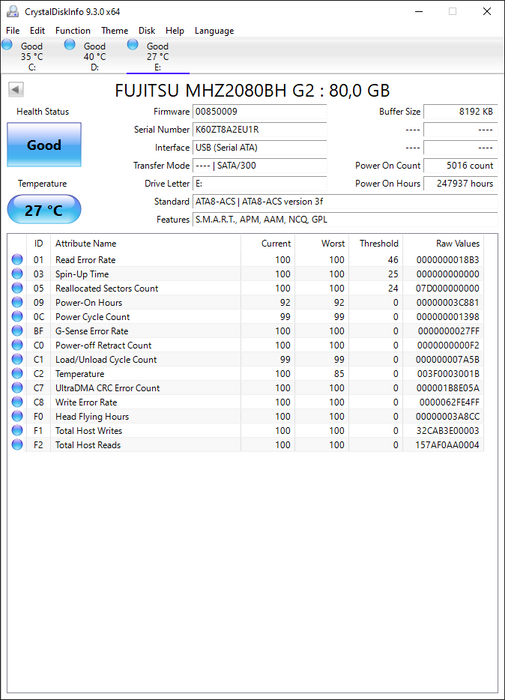Click the status orb for Head Flying Hours
505x700 pixels.
pyautogui.click(x=17, y=416)
